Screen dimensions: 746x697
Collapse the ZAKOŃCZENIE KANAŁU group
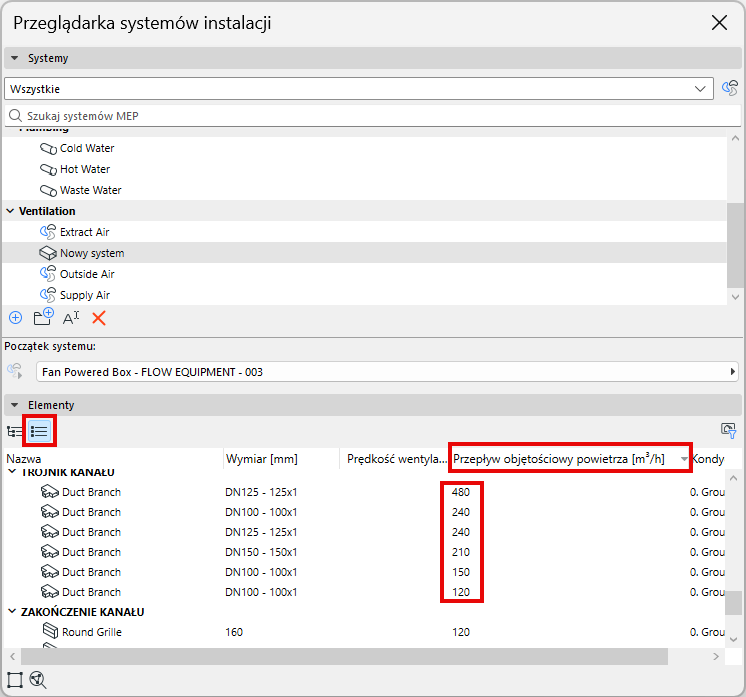tap(12, 612)
